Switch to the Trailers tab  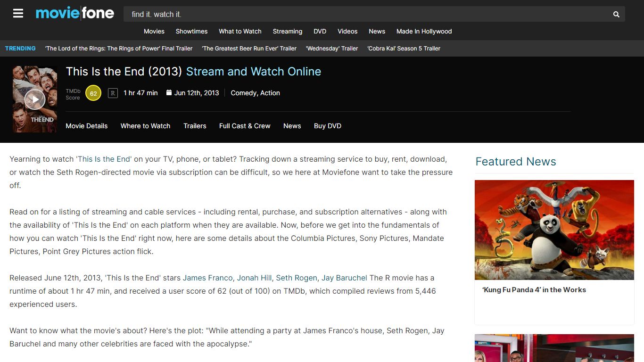point(195,126)
